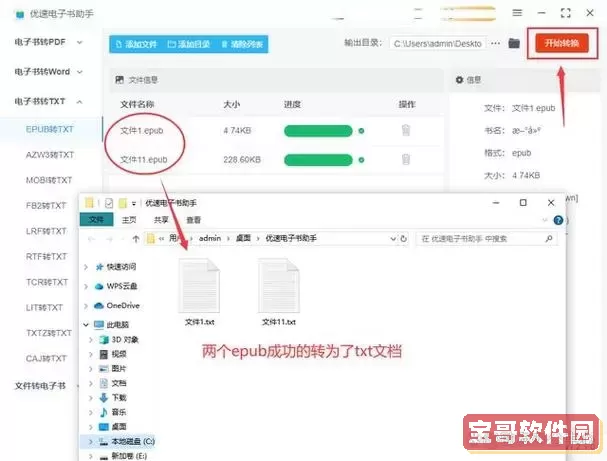Open the hamburger menu in app title bar
This screenshot has height=461, width=607.
coord(517,13)
